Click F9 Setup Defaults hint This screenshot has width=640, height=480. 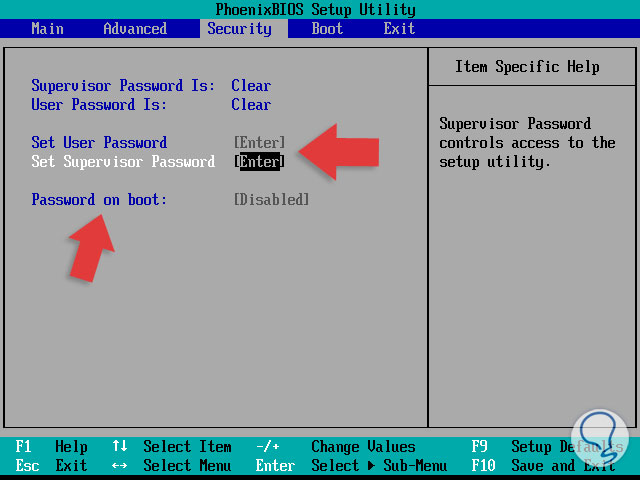click(547, 447)
